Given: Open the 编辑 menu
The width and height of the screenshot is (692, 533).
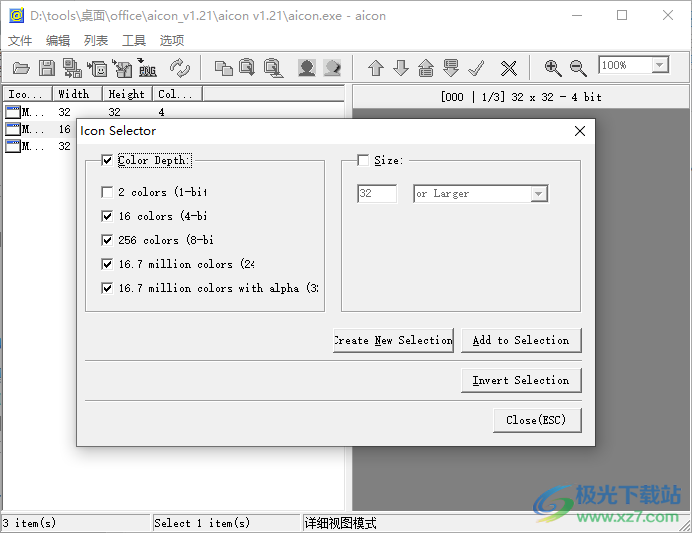Looking at the screenshot, I should tap(58, 41).
